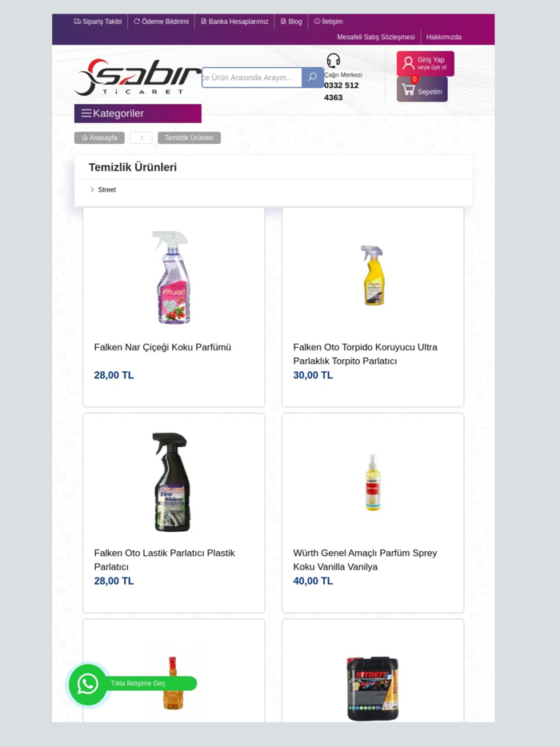Open the Kategoriler hamburger menu
Screen dimensions: 560x747
(86, 114)
